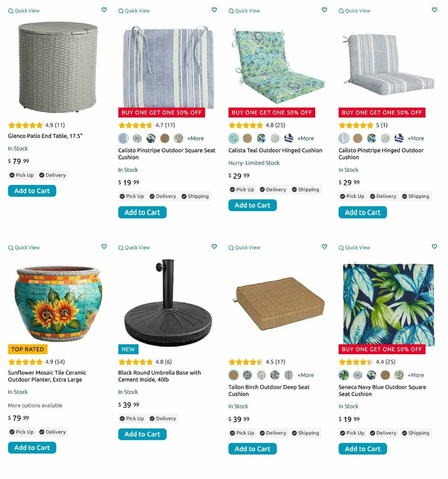Heart the Black Round Umbrella Base
This screenshot has width=448, height=479.
point(214,247)
